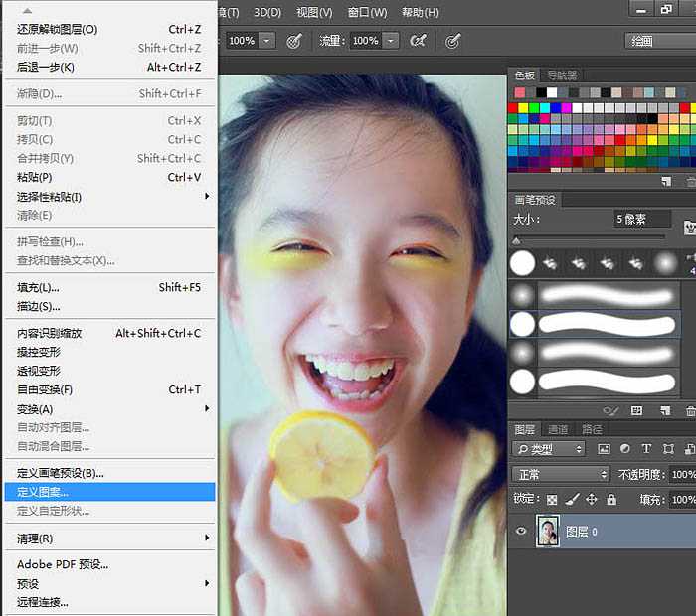The width and height of the screenshot is (696, 616).
Task: Hide 图层 0 using the eye icon
Action: pos(521,532)
